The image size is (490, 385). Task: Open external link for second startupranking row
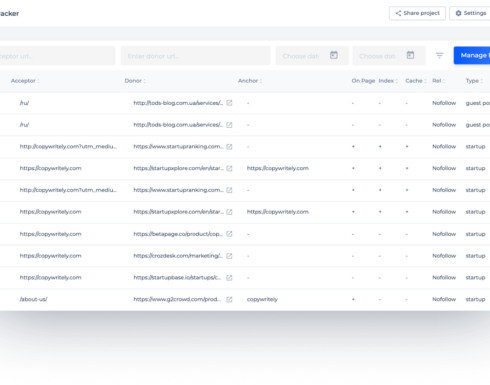pyautogui.click(x=229, y=190)
